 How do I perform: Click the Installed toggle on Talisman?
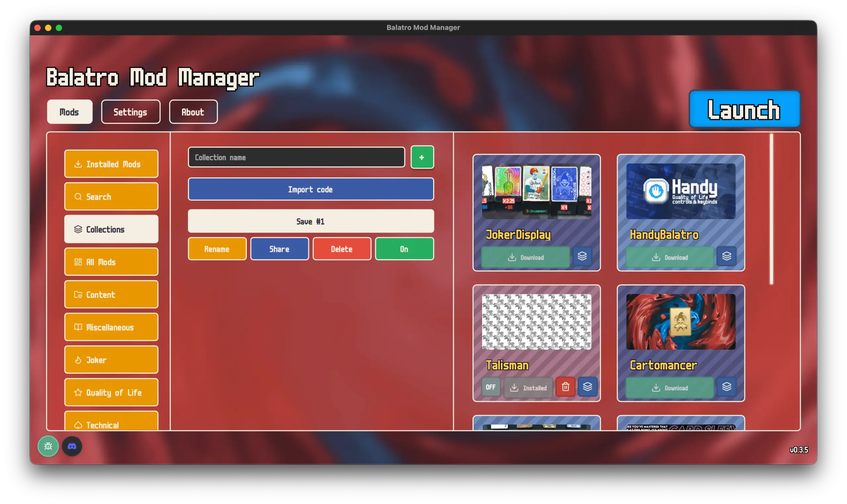point(528,387)
